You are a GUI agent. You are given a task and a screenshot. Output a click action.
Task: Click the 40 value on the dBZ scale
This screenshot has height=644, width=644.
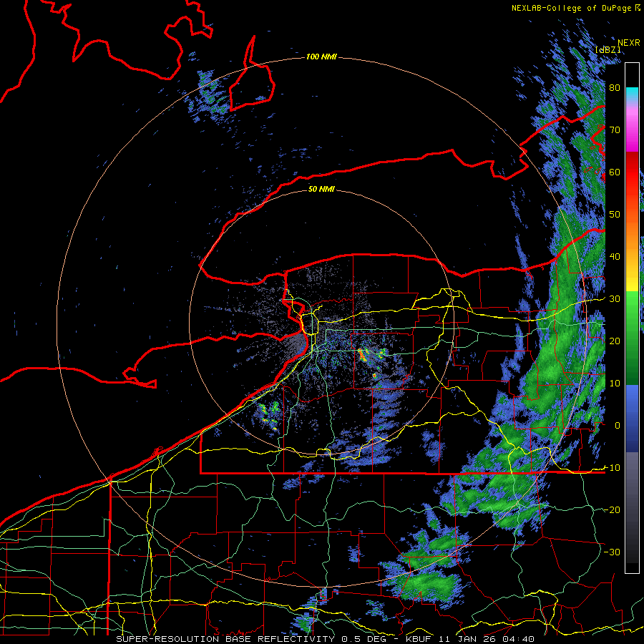point(615,257)
